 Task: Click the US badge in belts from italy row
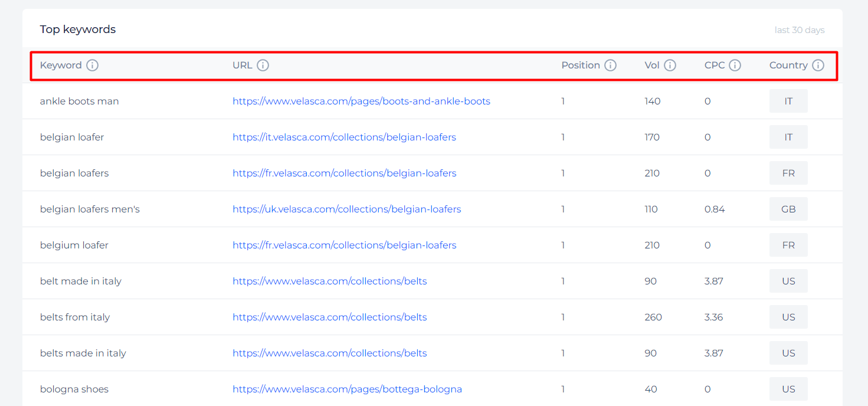788,317
